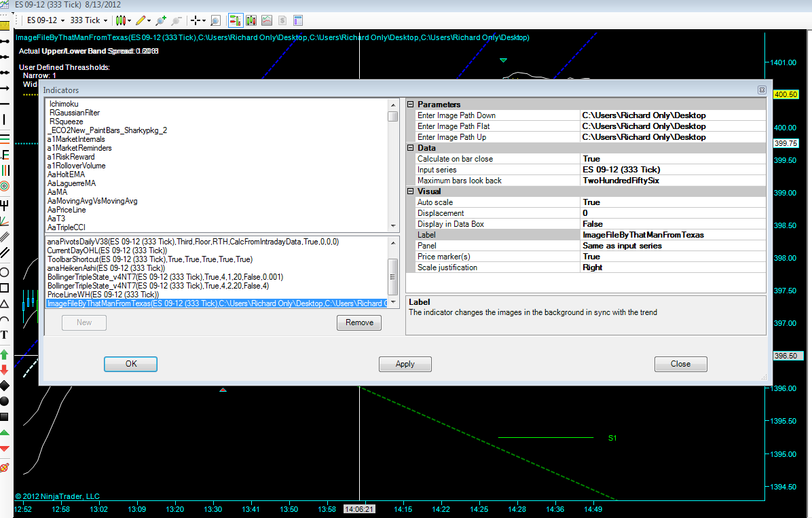
Task: Toggle the chart trader toolbar icon
Action: point(235,21)
